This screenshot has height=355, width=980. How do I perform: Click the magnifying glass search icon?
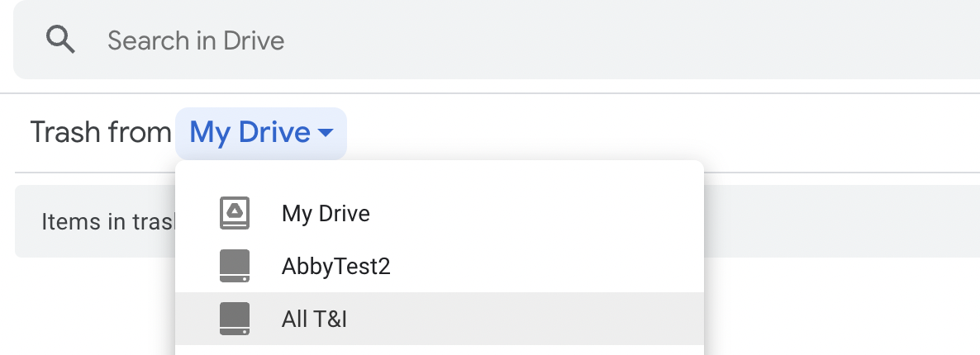[x=61, y=40]
